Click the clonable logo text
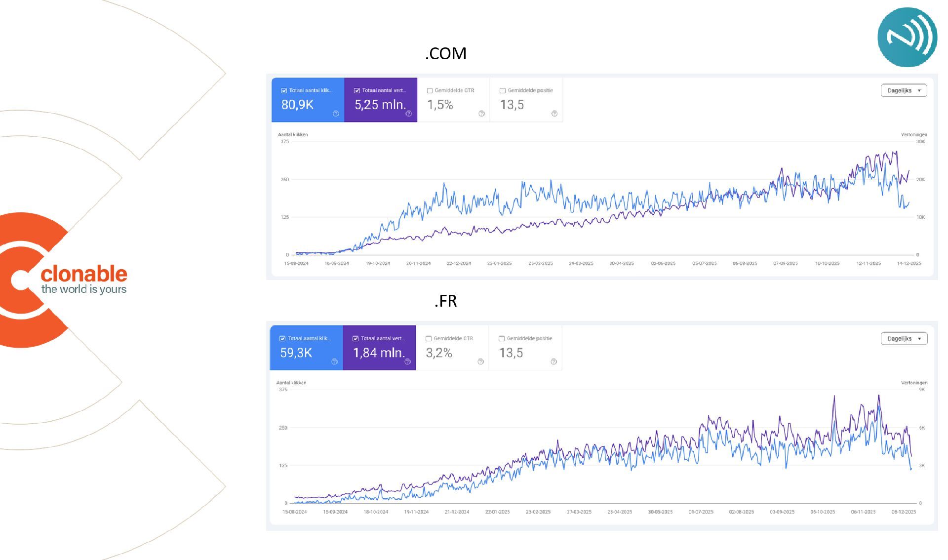Viewport: 948px width, 560px height. coord(84,275)
